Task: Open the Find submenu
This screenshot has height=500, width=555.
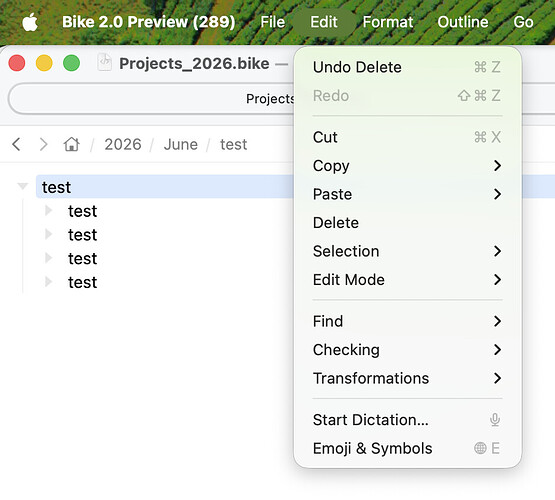Action: click(407, 321)
